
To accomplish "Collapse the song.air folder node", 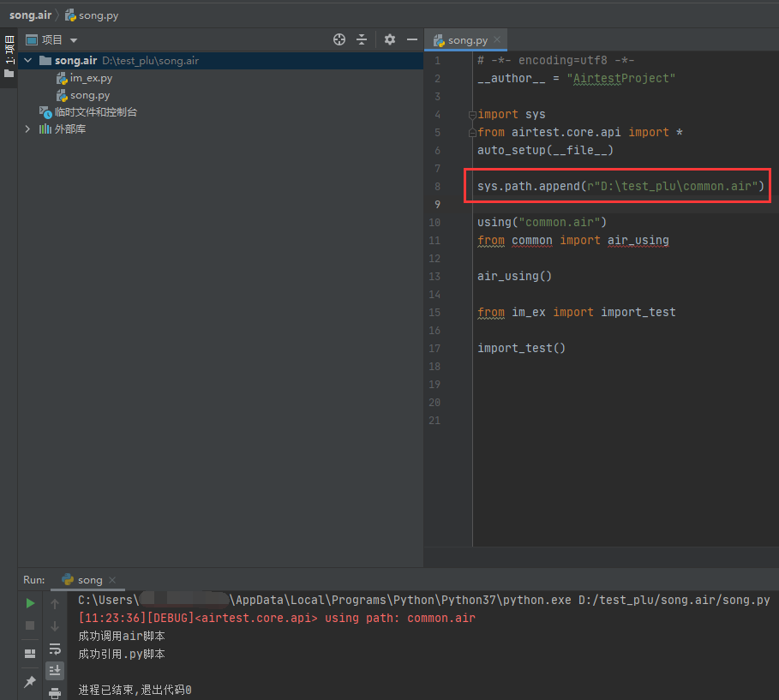I will 28,61.
